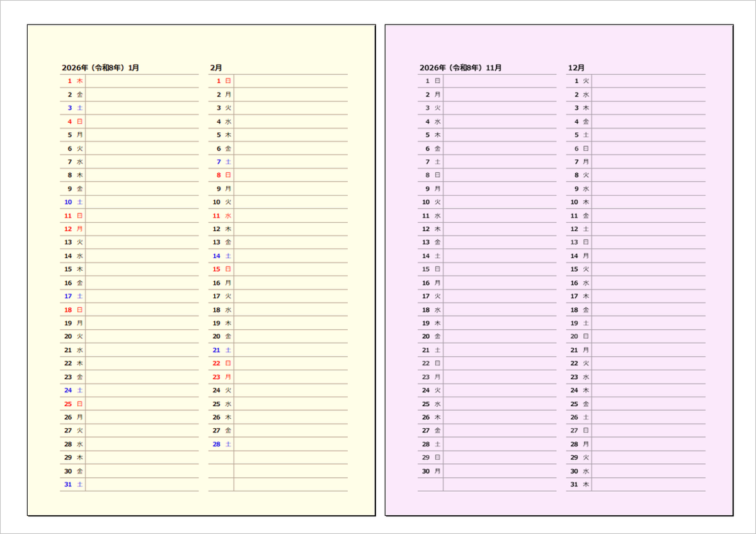This screenshot has width=756, height=534.
Task: Click the 2026年（令和8年）1月 heading
Action: tap(100, 67)
